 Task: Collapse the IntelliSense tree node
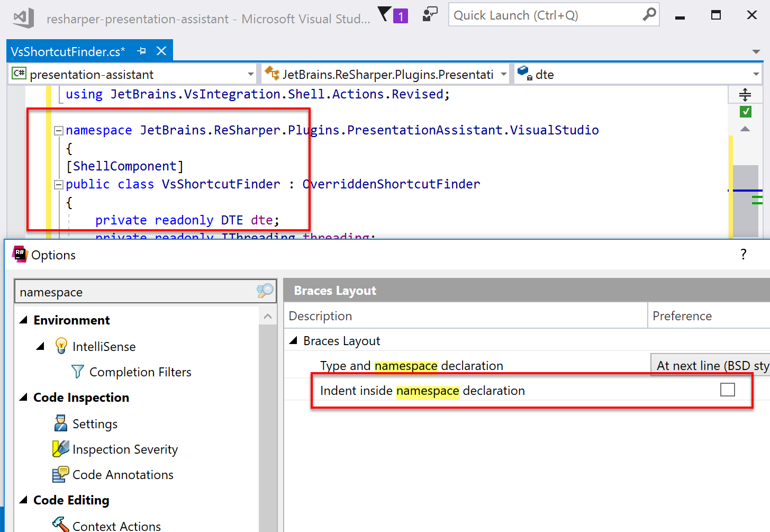[40, 346]
